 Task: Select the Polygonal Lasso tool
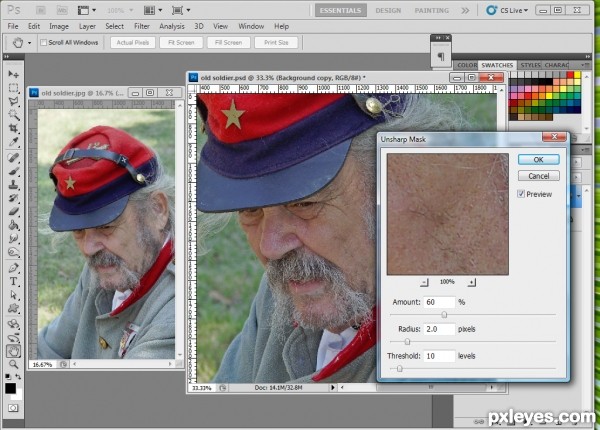coord(13,101)
